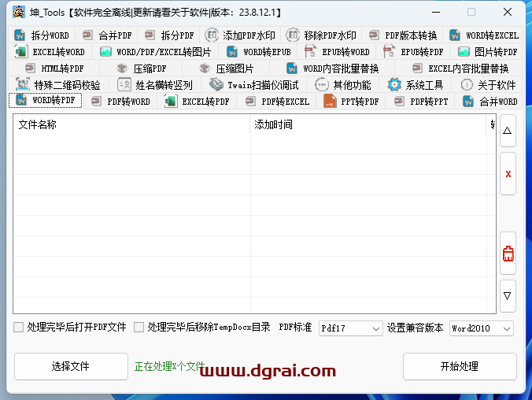Open the PDF版本转换 tool

click(403, 35)
